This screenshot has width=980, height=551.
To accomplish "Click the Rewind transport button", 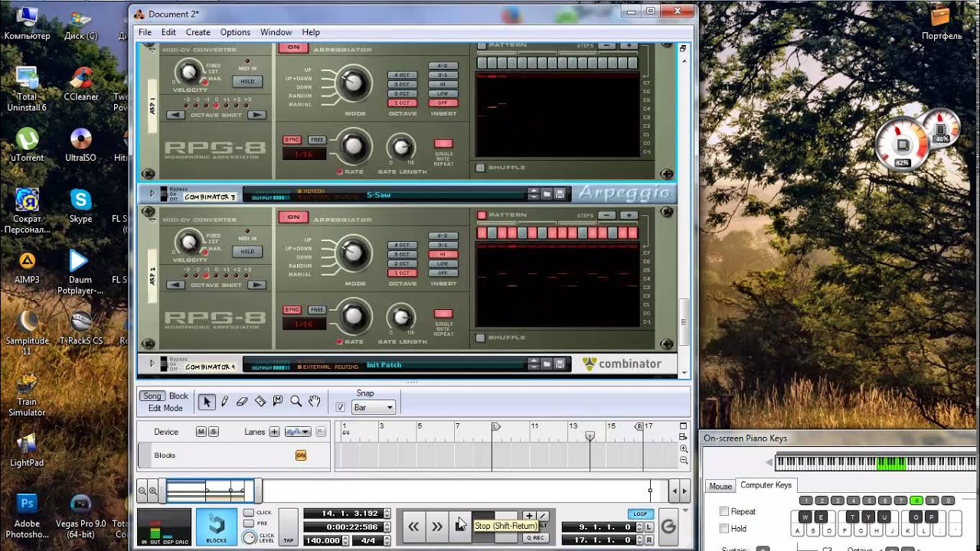I will click(413, 526).
